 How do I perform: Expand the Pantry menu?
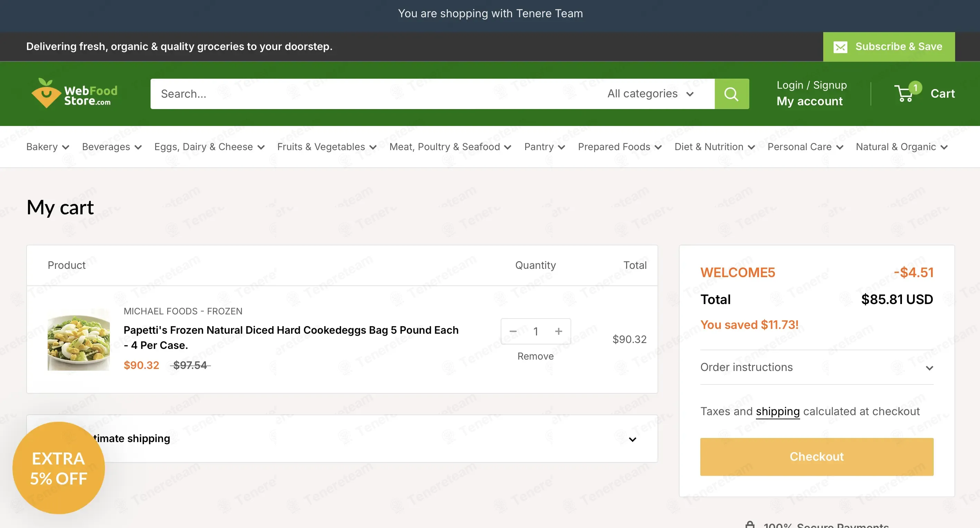coord(545,147)
